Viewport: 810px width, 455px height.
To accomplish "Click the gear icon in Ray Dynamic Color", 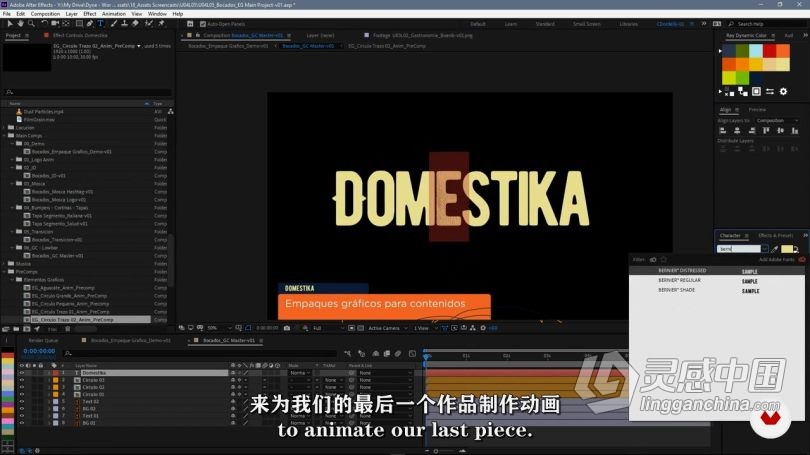I will pyautogui.click(x=783, y=91).
